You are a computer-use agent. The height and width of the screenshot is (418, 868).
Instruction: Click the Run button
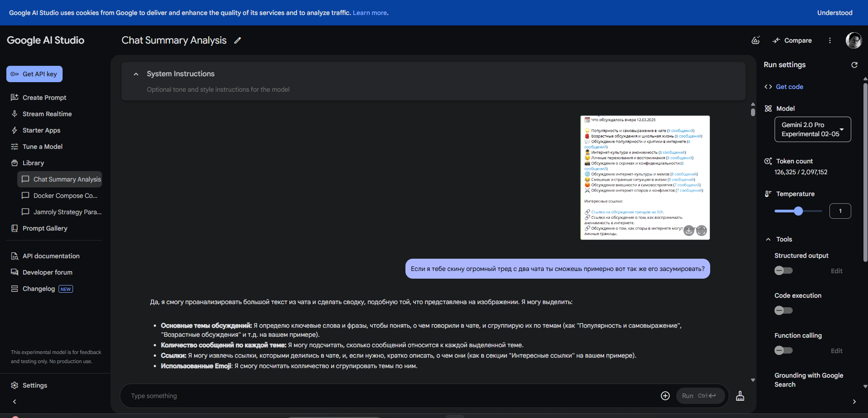tap(700, 396)
